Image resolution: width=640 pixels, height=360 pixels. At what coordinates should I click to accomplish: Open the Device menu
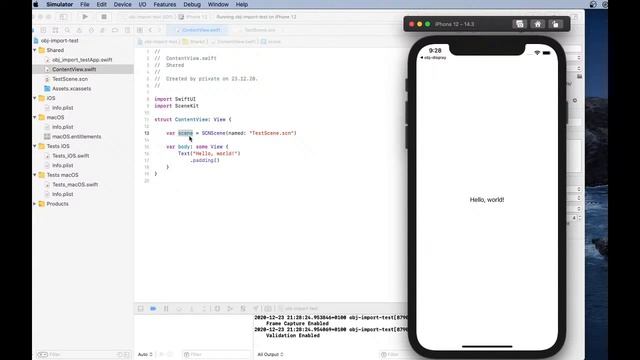tap(122, 4)
